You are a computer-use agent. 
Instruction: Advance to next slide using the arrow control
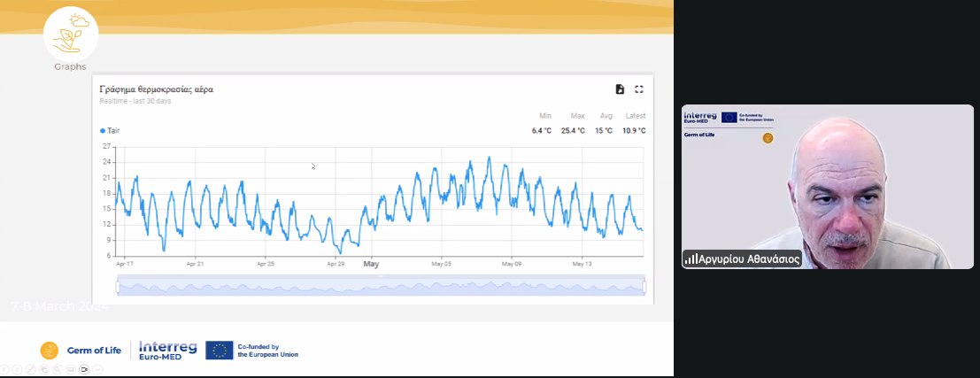19,368
